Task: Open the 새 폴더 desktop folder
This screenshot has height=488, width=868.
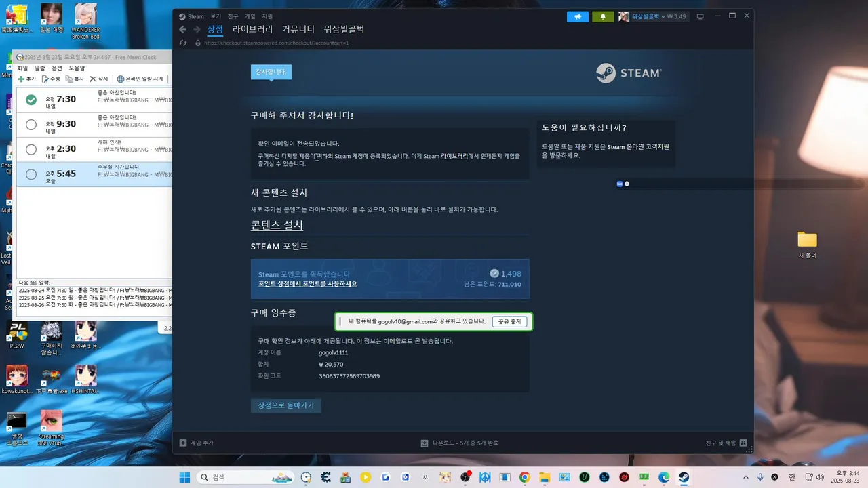Action: point(807,245)
